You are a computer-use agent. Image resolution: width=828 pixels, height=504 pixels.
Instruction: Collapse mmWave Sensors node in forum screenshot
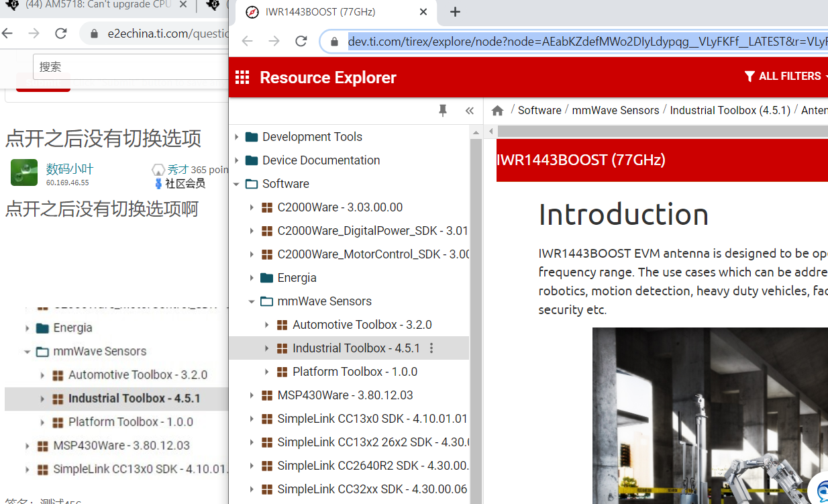click(27, 352)
